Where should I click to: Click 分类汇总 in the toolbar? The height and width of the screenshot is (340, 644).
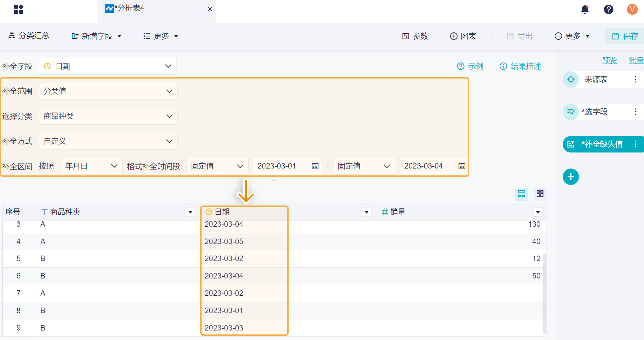click(29, 36)
